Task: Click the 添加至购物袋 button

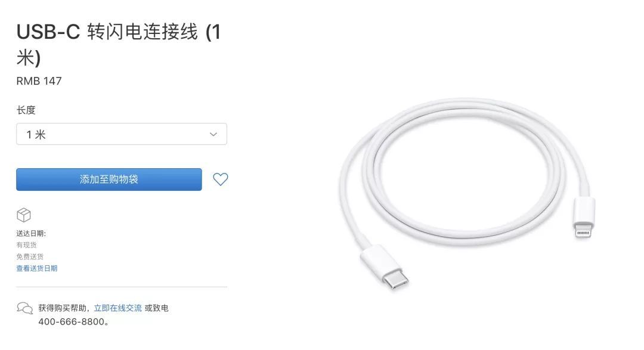Action: (x=109, y=179)
